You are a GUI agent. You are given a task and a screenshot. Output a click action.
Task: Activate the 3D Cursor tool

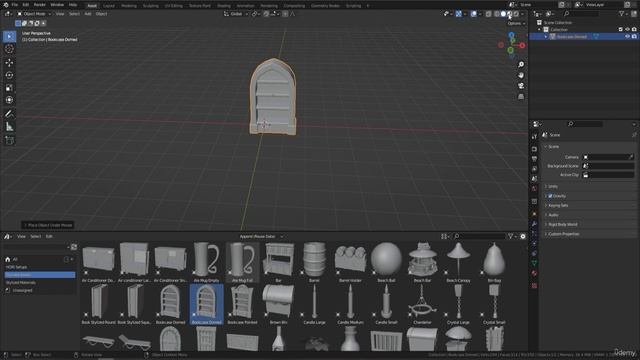coord(9,49)
